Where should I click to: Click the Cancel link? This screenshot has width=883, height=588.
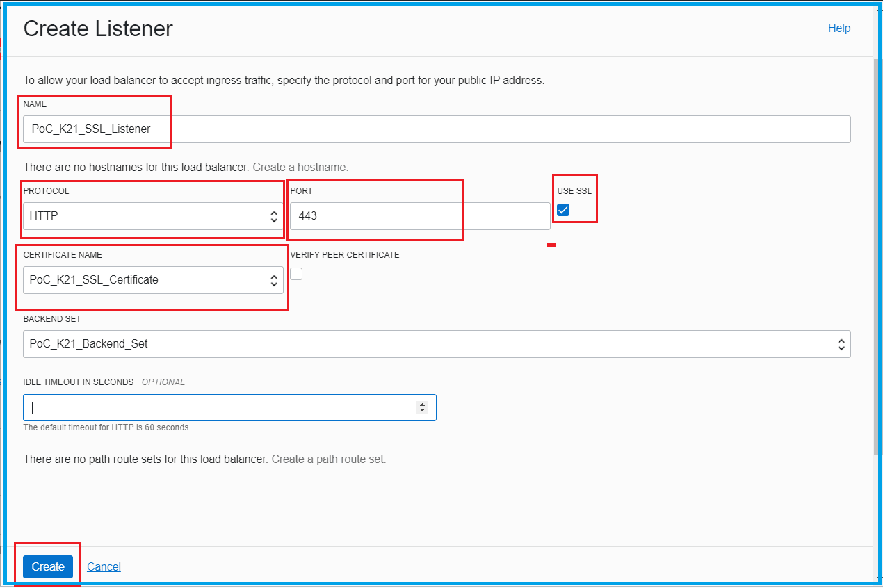104,567
